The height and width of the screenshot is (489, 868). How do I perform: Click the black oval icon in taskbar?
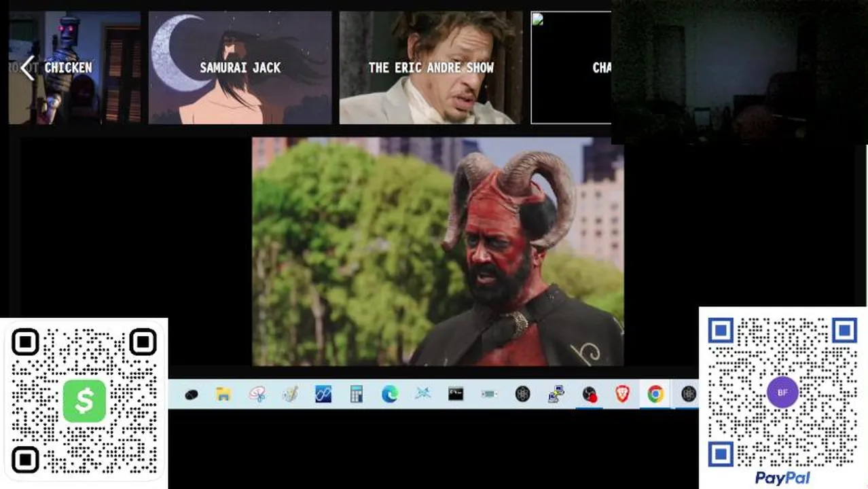(191, 395)
